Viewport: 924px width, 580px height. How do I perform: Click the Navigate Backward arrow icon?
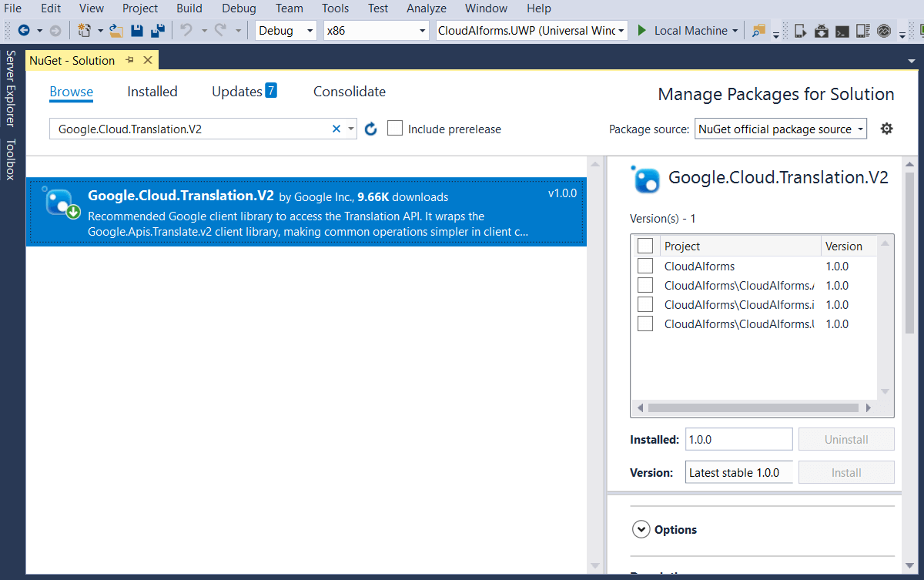[23, 31]
